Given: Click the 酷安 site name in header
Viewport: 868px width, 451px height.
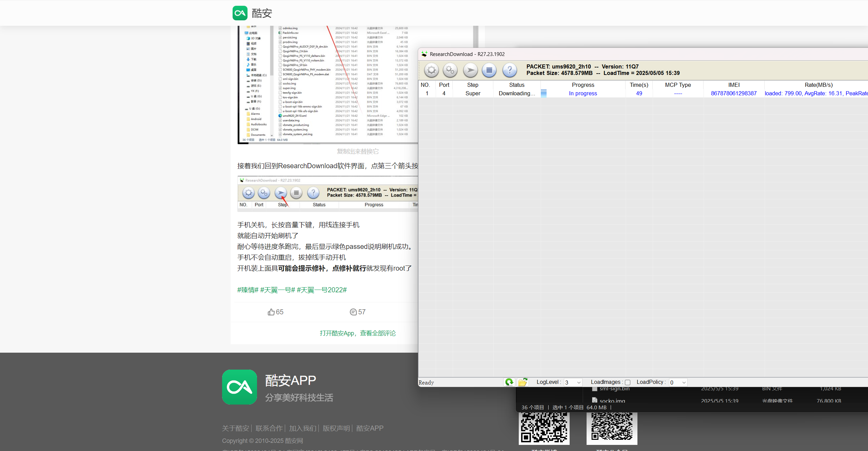Looking at the screenshot, I should coord(262,13).
